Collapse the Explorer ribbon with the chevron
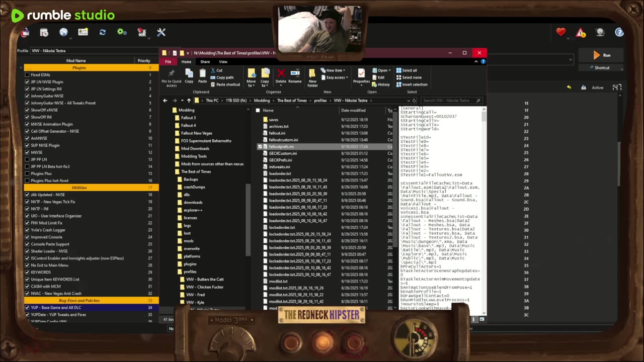This screenshot has width=644, height=362. [476, 62]
